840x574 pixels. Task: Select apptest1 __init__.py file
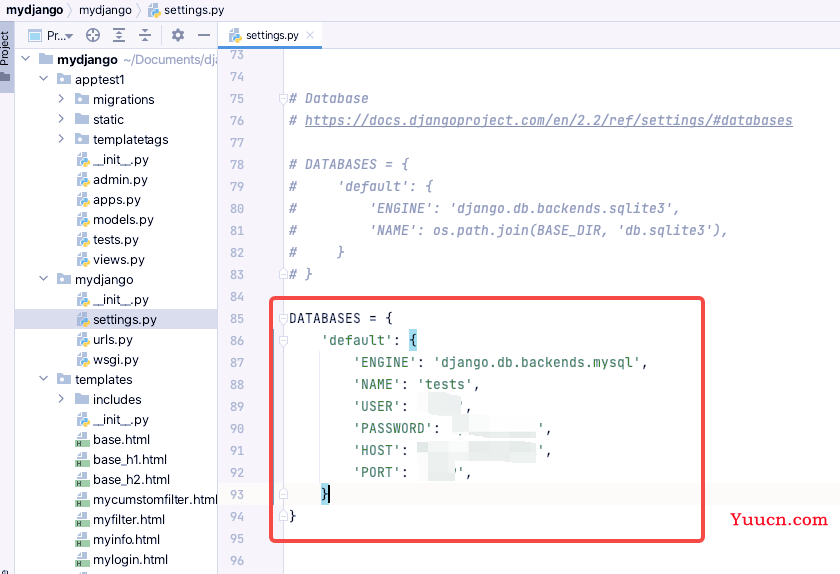tap(112, 160)
